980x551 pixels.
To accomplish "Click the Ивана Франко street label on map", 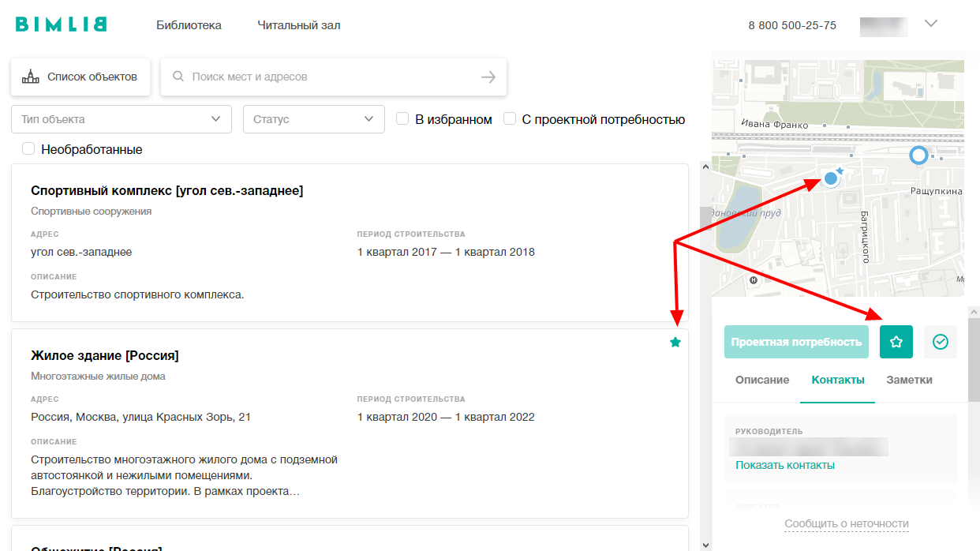I will click(775, 125).
